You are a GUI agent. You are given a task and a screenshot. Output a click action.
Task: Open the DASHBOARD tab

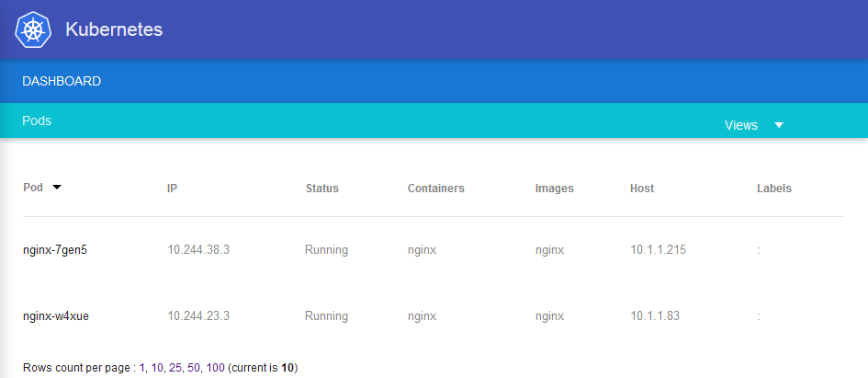coord(62,82)
